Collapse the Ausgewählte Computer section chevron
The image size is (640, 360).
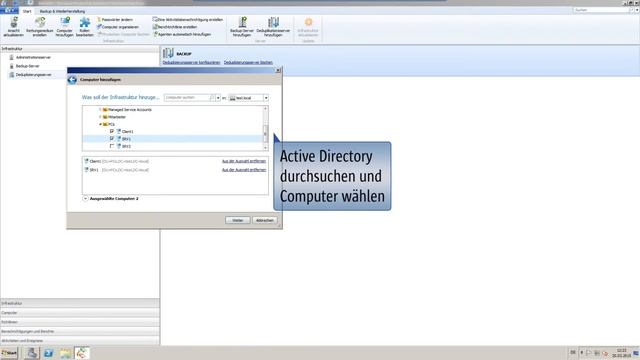[86, 199]
